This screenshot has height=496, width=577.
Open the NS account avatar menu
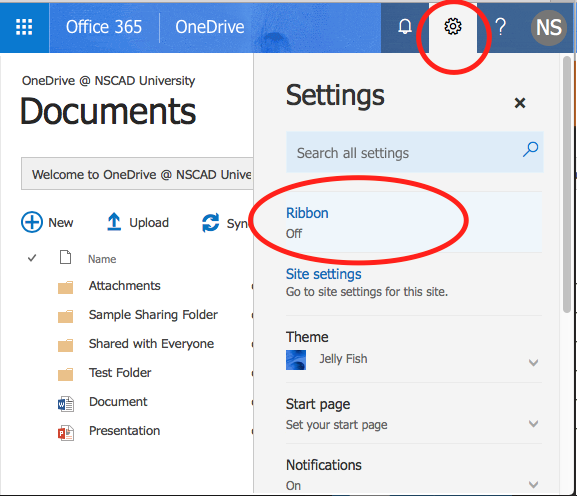click(549, 28)
